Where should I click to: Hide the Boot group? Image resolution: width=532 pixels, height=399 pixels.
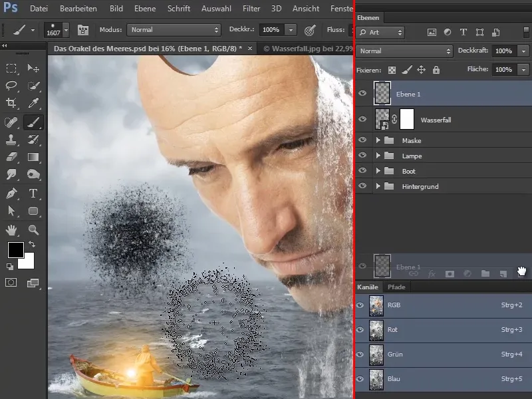click(x=362, y=170)
